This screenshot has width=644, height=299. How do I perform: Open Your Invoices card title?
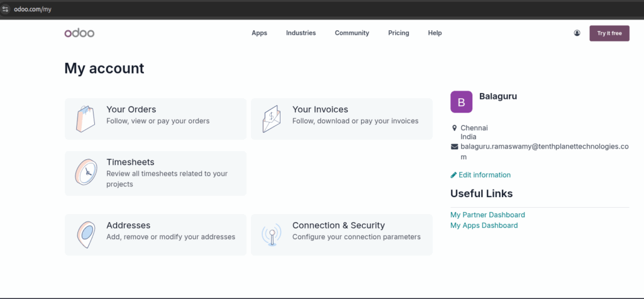[320, 110]
